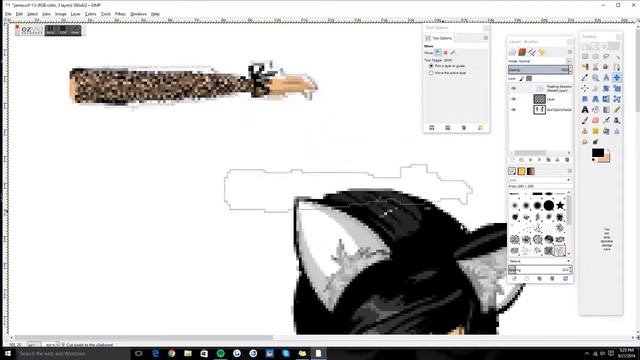The height and width of the screenshot is (360, 640).
Task: Select the Text tool
Action: tap(585, 109)
